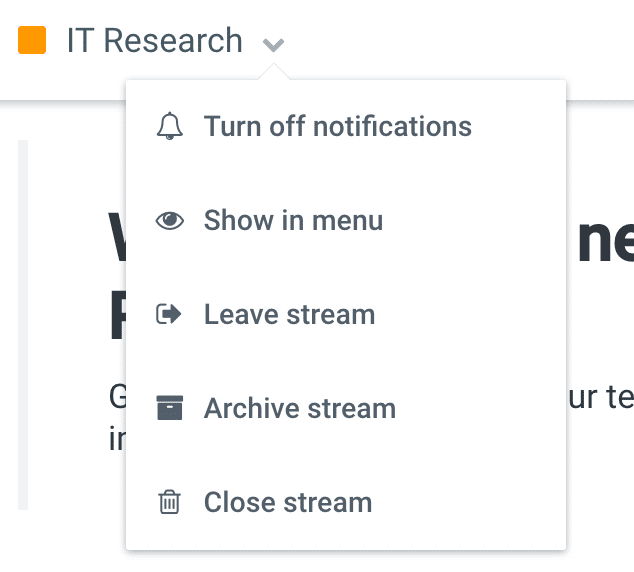Click the "IT Research" stream title
This screenshot has height=572, width=634.
tap(154, 41)
